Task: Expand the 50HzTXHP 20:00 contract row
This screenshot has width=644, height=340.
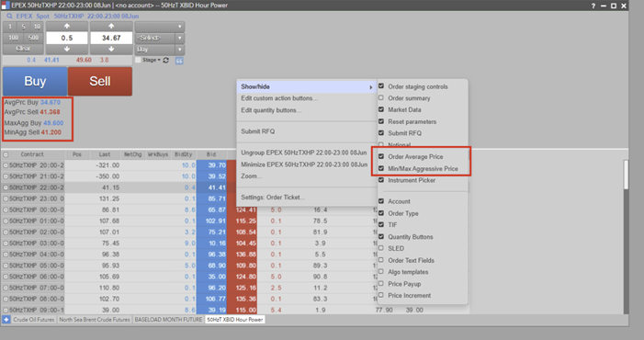Action: (6, 165)
